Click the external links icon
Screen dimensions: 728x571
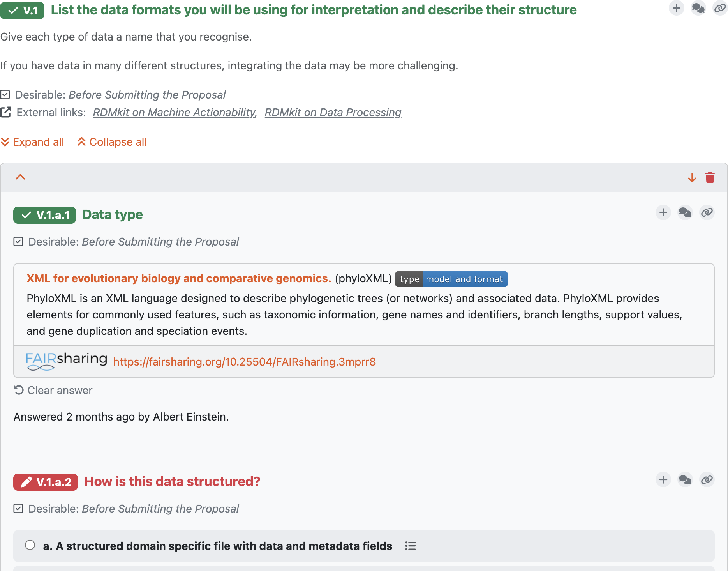point(6,112)
